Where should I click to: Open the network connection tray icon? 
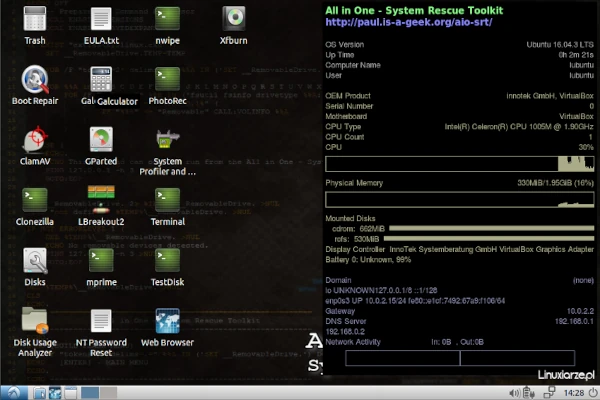click(549, 393)
